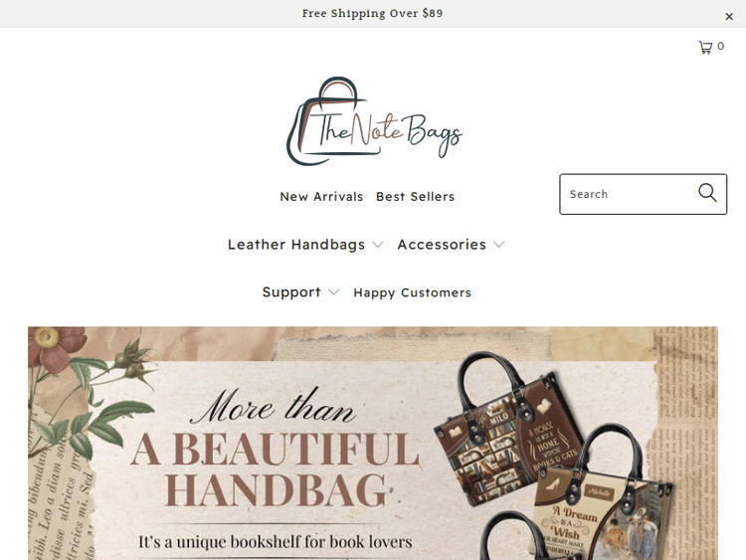Screen dimensions: 746x560
Task: Click the Support menu label
Action: (291, 292)
